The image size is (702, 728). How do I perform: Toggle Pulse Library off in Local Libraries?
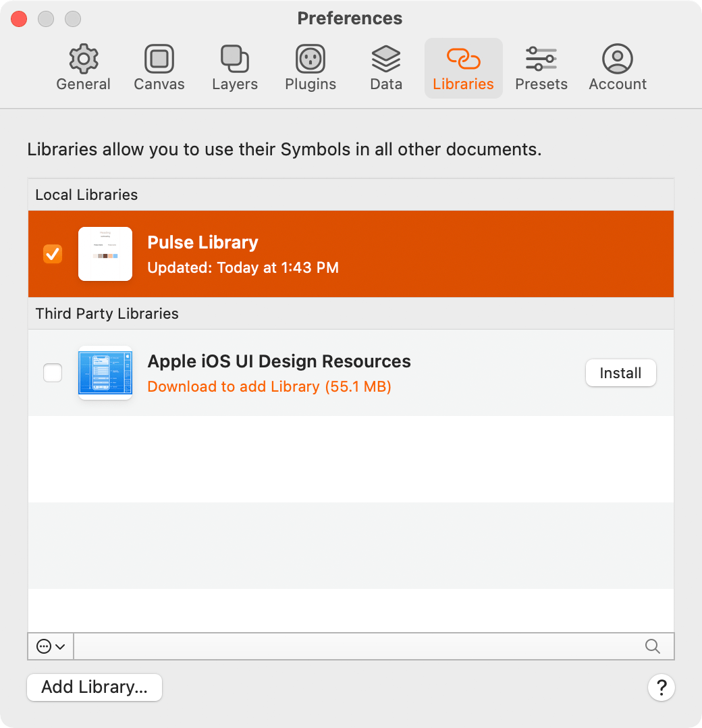coord(52,254)
